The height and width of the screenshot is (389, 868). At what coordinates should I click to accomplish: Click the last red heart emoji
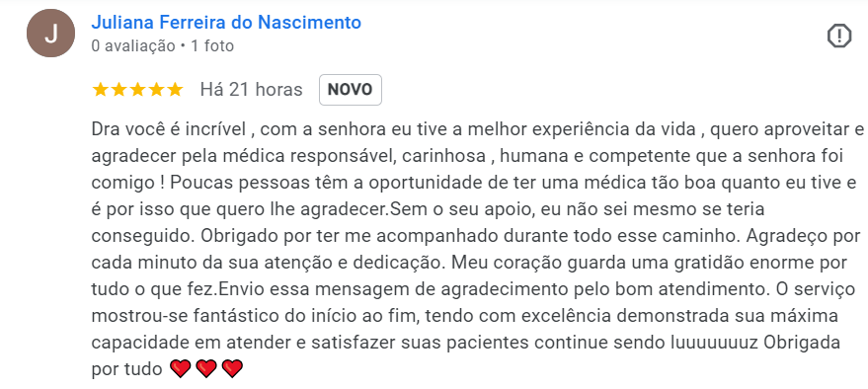[x=232, y=368]
